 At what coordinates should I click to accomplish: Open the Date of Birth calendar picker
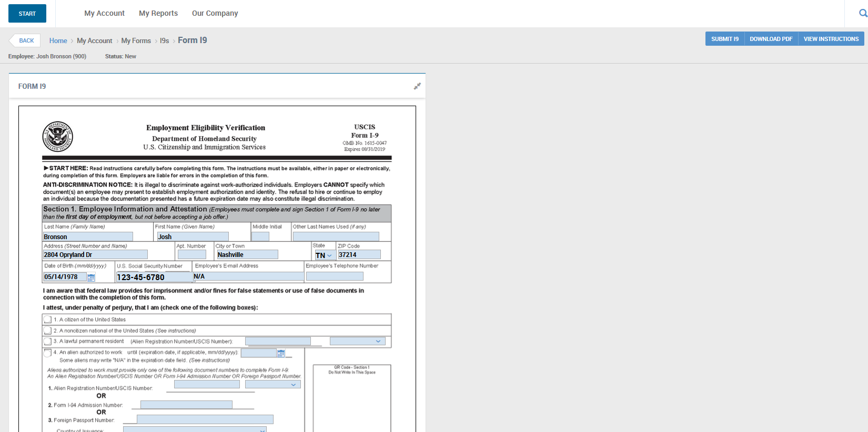tap(91, 277)
